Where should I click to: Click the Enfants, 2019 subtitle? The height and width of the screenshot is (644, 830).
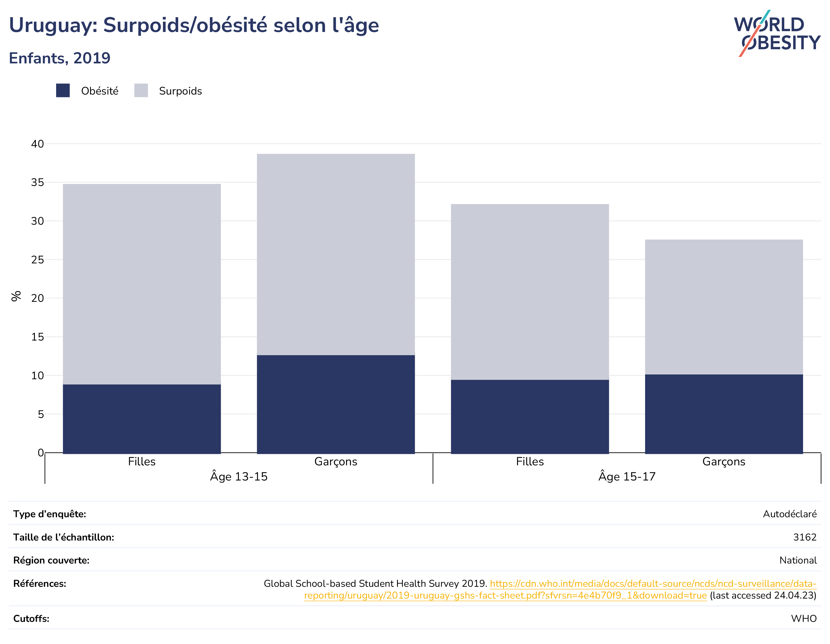coord(60,58)
